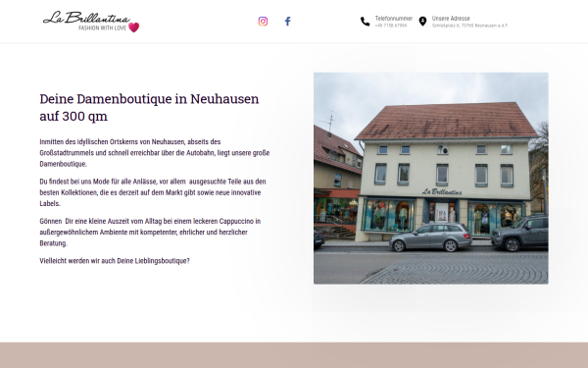Screen dimensions: 588x368
Task: Click paragraph starting Inmitten des idyllischen Ortskerns
Action: click(x=155, y=153)
